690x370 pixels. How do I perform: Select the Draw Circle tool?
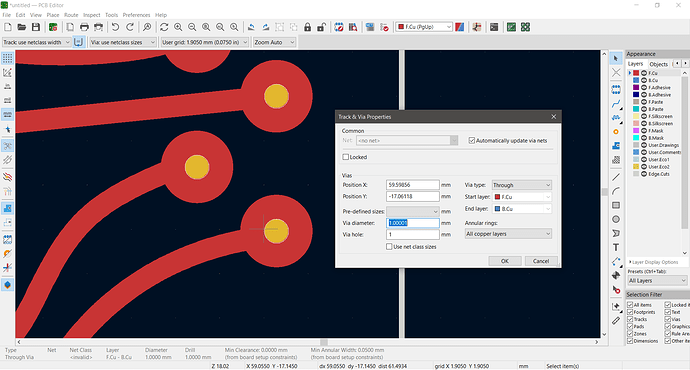616,219
